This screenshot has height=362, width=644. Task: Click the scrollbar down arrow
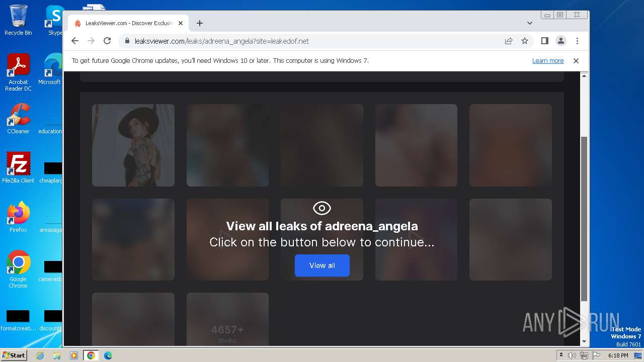point(584,341)
